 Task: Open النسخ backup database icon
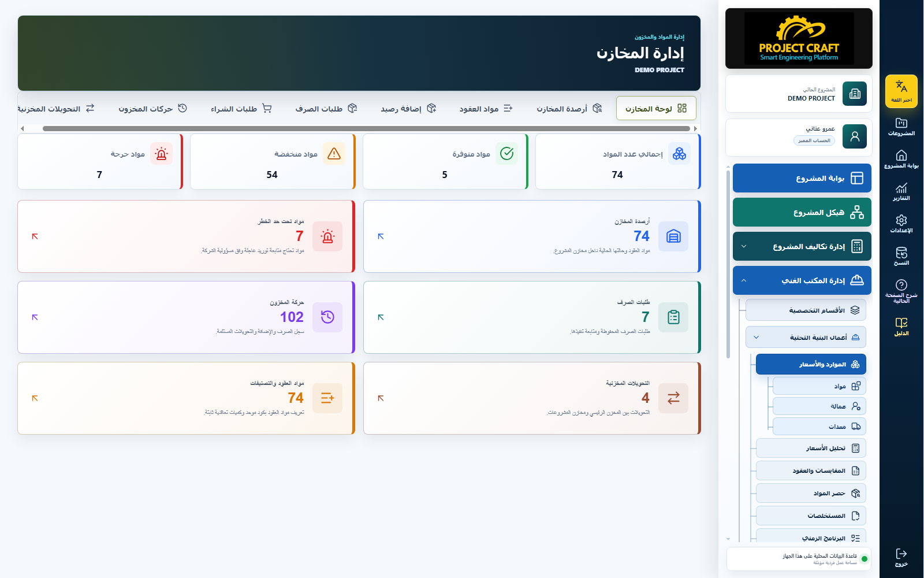tap(901, 253)
